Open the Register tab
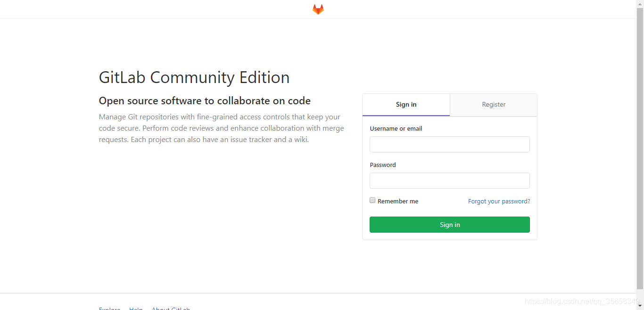 click(x=494, y=105)
